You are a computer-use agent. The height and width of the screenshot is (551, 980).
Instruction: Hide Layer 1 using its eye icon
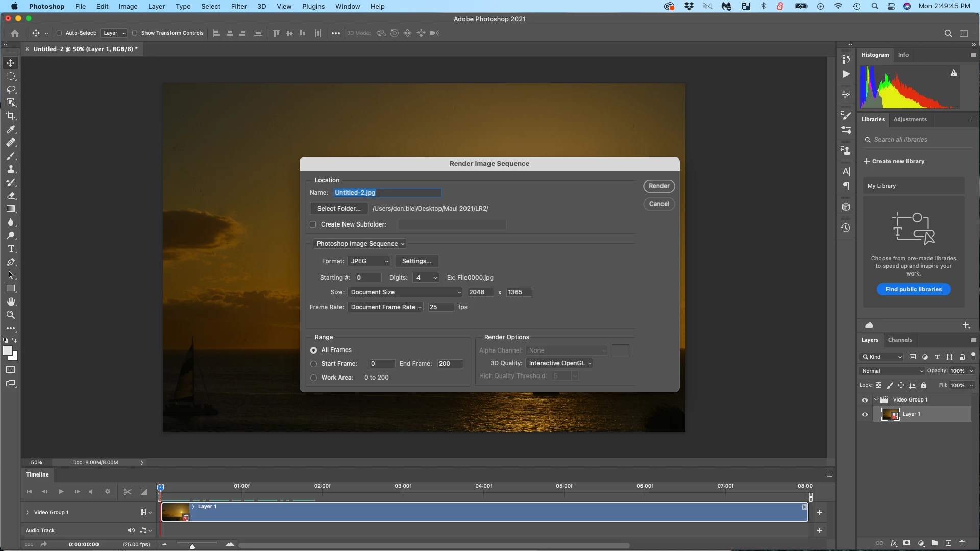(x=865, y=414)
